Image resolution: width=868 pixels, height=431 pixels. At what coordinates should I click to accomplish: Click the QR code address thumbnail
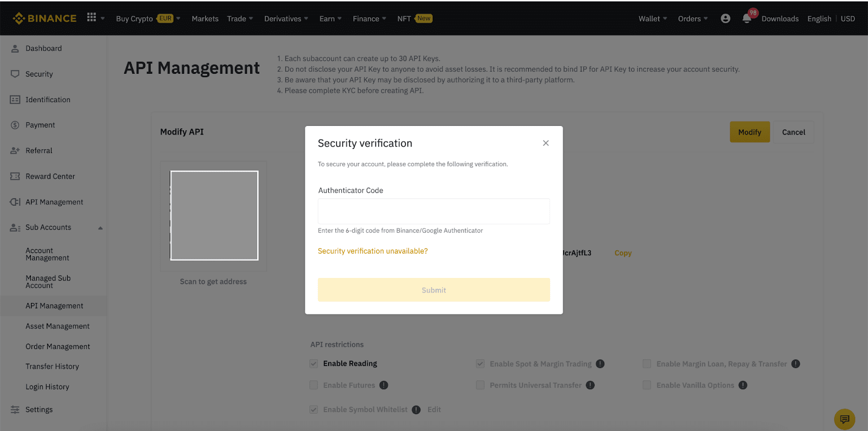pos(214,215)
